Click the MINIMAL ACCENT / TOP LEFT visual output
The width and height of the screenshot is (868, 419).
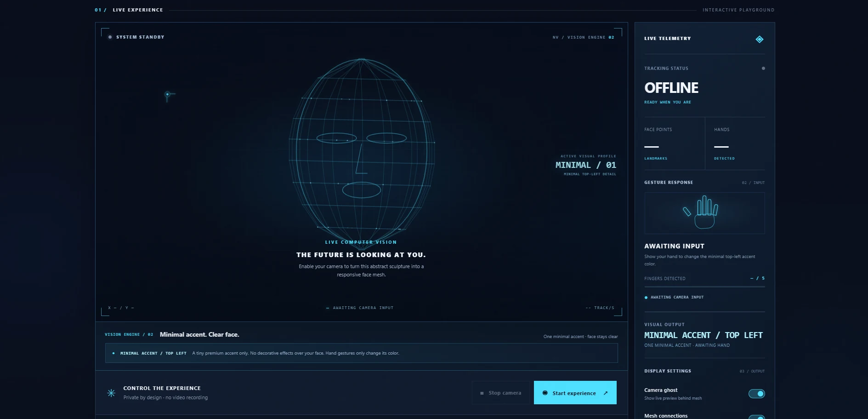tap(703, 335)
